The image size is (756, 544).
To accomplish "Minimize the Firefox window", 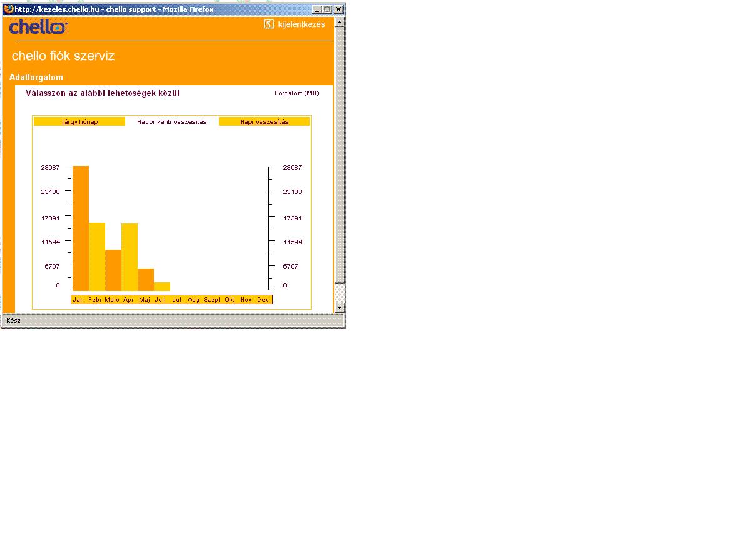I will (317, 9).
